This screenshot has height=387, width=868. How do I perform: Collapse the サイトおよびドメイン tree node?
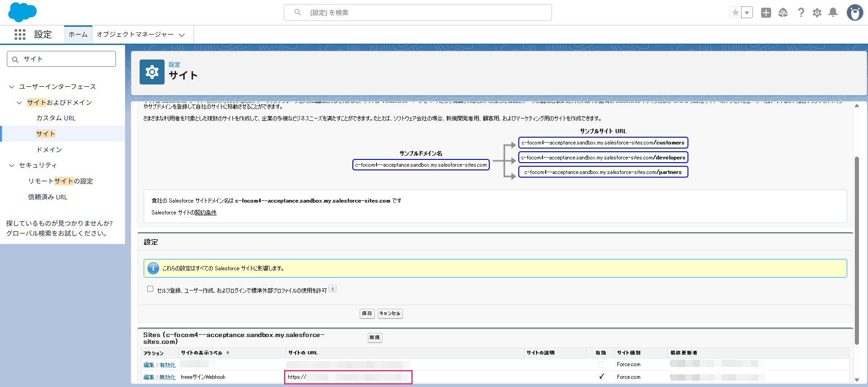point(20,103)
